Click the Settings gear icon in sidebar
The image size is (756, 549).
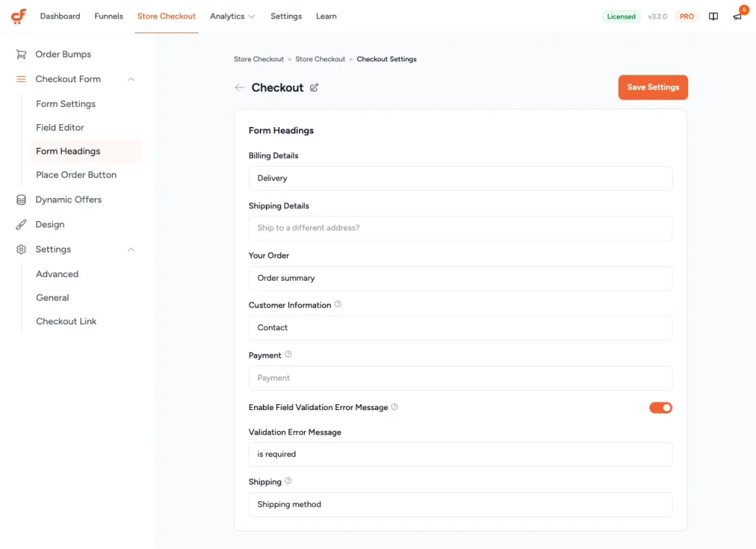click(x=21, y=250)
